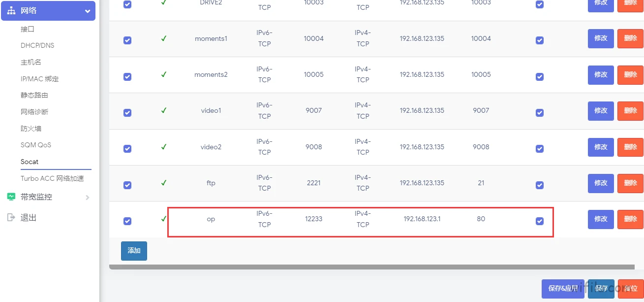Click the 添加 button
644x302 pixels.
tap(134, 251)
